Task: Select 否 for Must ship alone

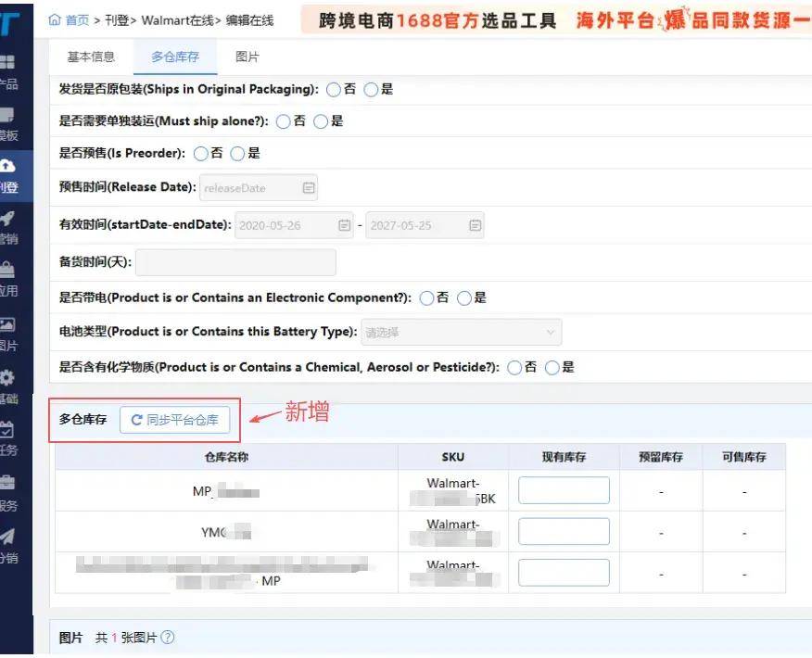Action: 283,121
